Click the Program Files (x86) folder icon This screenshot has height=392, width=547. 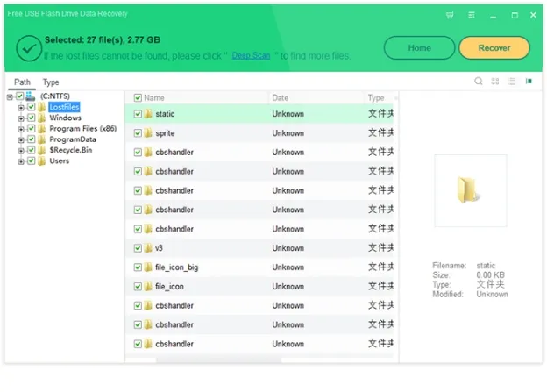[42, 128]
